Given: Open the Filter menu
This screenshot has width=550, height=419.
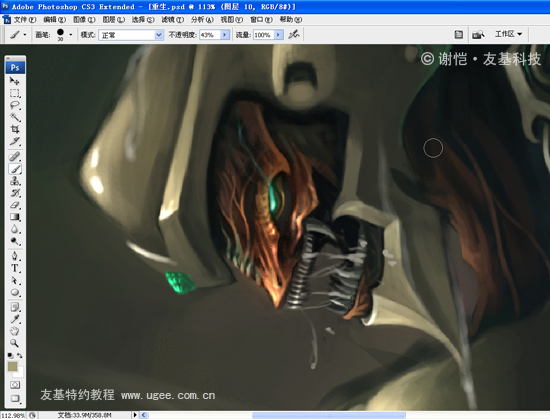Looking at the screenshot, I should pos(172,20).
